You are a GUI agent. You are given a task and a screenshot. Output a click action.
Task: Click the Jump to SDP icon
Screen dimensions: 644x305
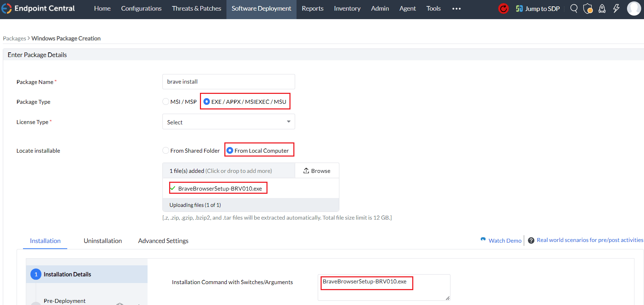[519, 9]
